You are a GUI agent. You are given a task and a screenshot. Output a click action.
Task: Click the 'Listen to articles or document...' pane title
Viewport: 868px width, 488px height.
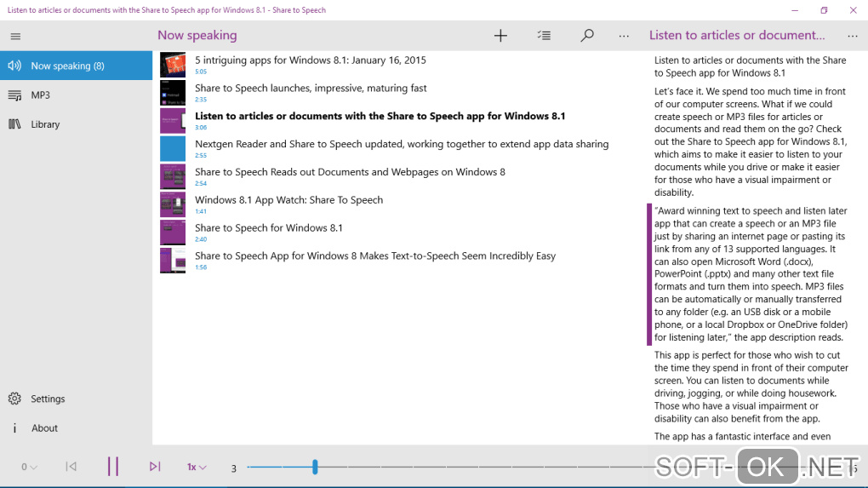tap(737, 36)
